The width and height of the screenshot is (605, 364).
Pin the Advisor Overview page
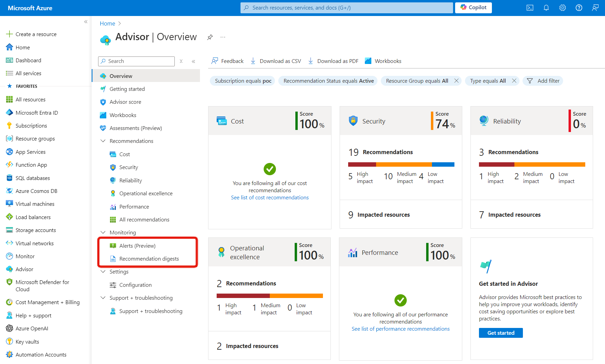(x=210, y=37)
